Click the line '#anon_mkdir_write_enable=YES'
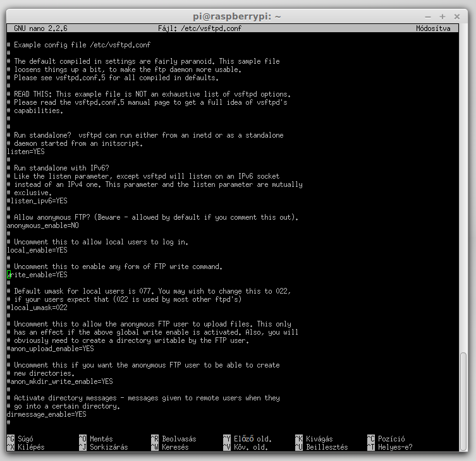 [x=60, y=381]
